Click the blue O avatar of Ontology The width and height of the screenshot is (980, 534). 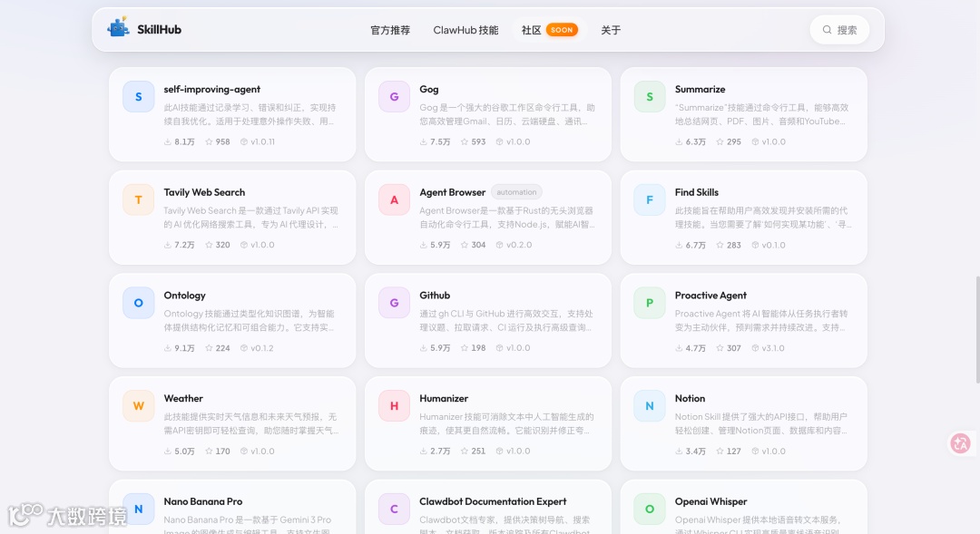(x=139, y=303)
